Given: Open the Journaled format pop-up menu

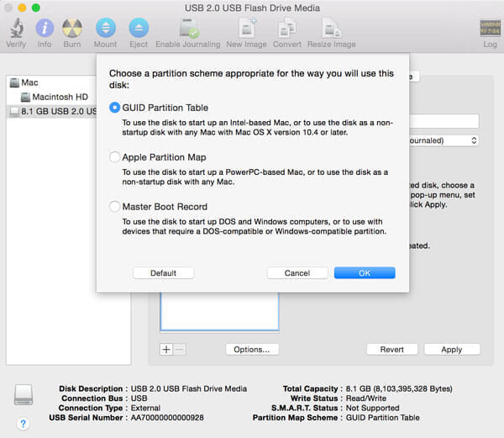Looking at the screenshot, I should (444, 140).
